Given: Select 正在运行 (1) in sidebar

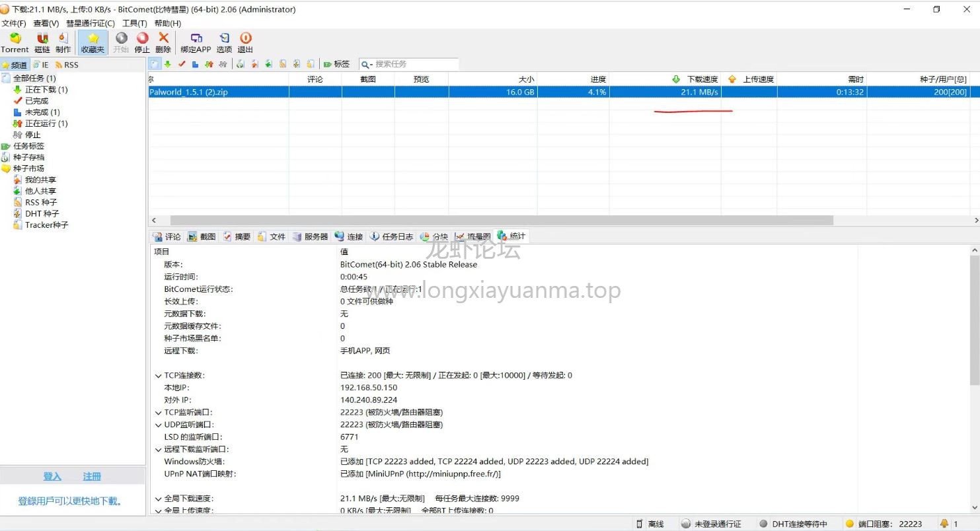Looking at the screenshot, I should [x=46, y=123].
